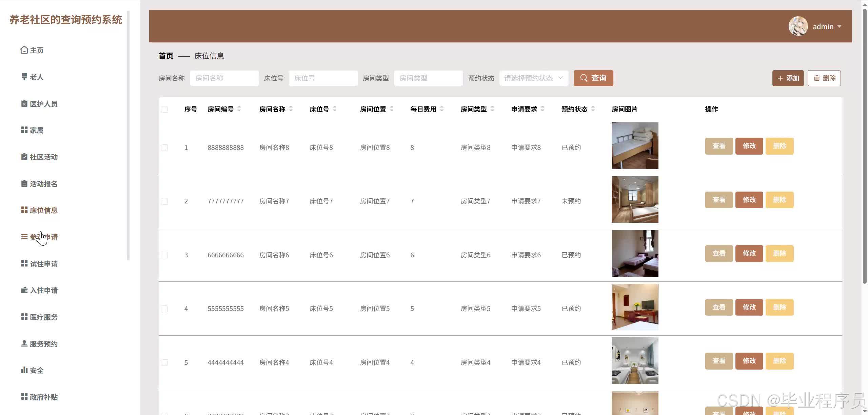Image resolution: width=868 pixels, height=415 pixels.
Task: Click the 医护人员 sidebar icon
Action: [x=24, y=104]
